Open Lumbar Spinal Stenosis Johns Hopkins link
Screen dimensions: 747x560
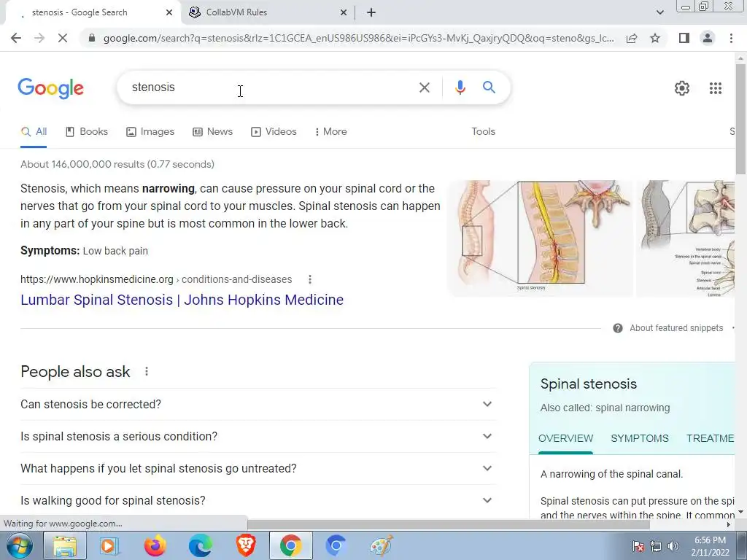[x=182, y=300]
